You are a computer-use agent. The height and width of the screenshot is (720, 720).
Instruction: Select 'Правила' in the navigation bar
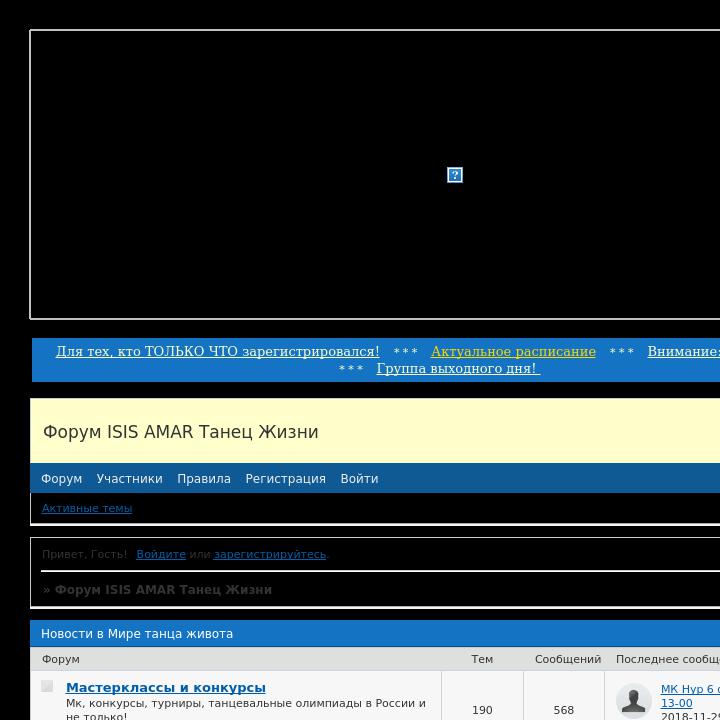pyautogui.click(x=204, y=478)
